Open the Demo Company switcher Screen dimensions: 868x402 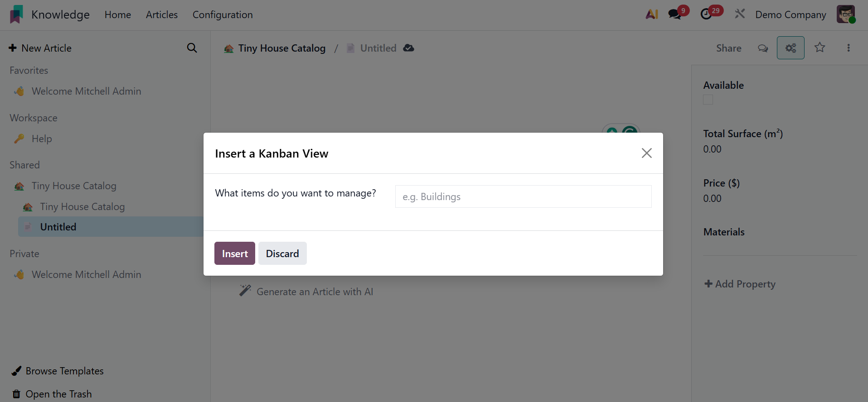[790, 14]
